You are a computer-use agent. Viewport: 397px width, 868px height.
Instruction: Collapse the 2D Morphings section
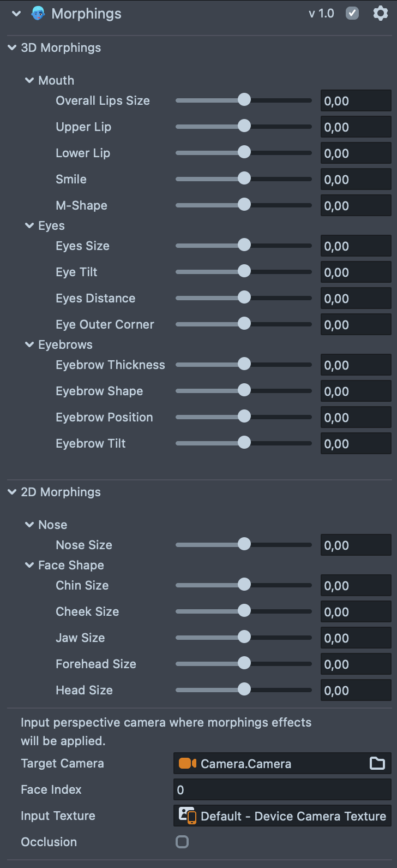12,492
